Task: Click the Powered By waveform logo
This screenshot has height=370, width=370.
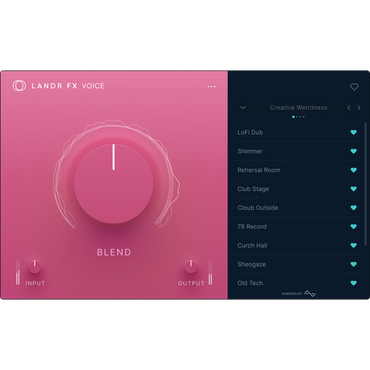Action: (x=310, y=294)
